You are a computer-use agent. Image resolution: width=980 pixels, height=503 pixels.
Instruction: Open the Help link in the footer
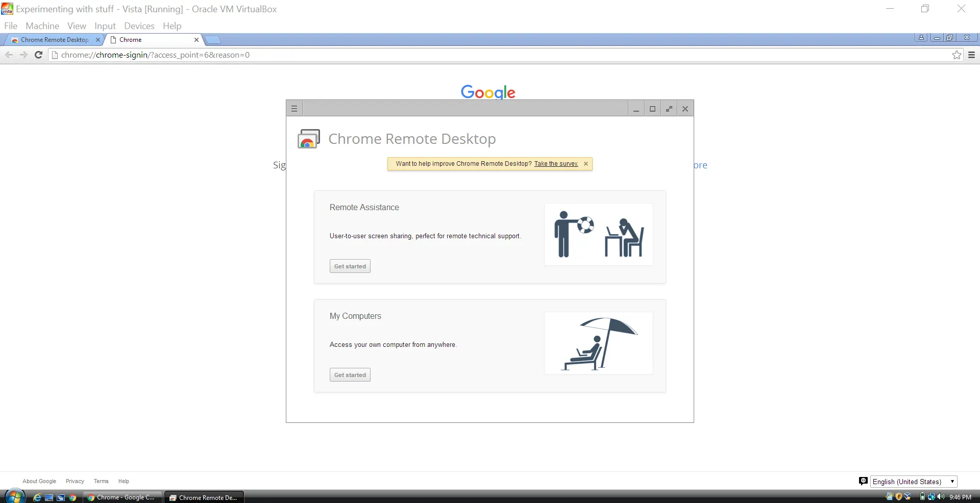[124, 481]
